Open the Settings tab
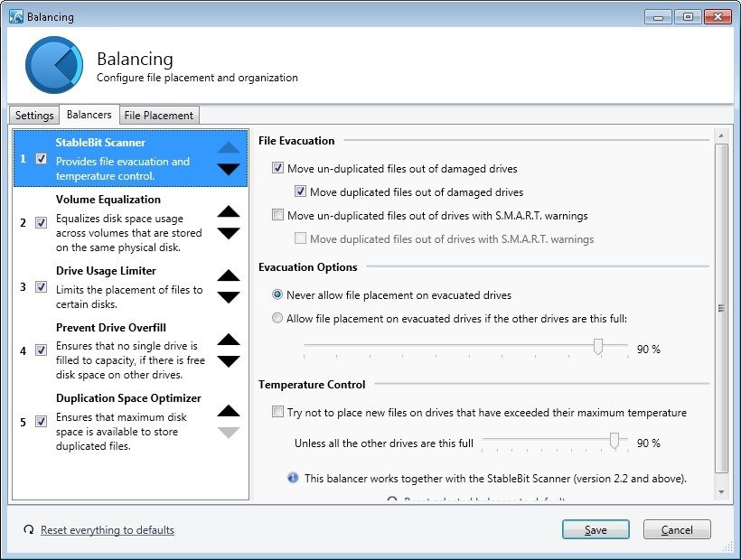 [x=34, y=116]
